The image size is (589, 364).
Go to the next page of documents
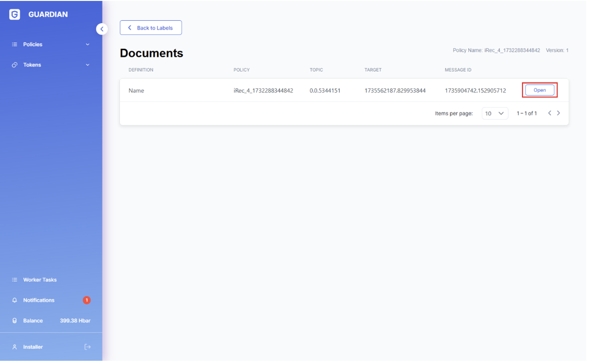point(558,113)
